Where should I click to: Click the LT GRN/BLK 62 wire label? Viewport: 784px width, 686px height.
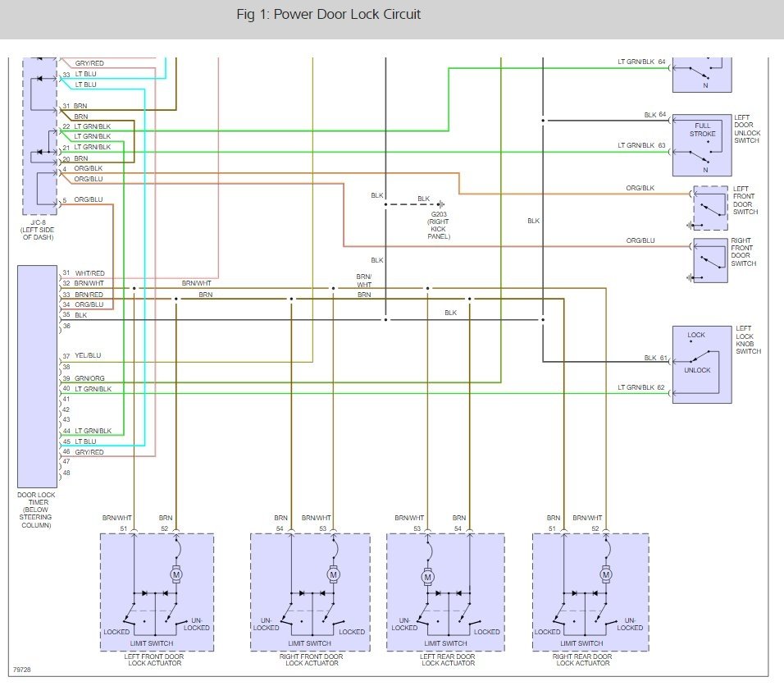click(641, 387)
